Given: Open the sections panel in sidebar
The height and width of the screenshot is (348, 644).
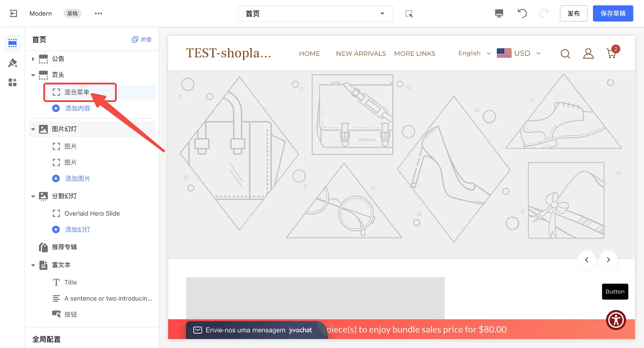Looking at the screenshot, I should [x=13, y=43].
